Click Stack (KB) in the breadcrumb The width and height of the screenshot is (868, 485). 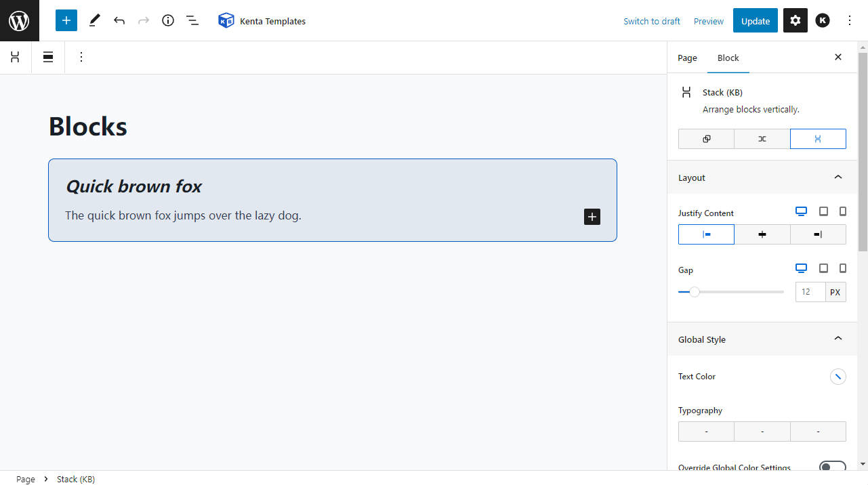pos(76,479)
